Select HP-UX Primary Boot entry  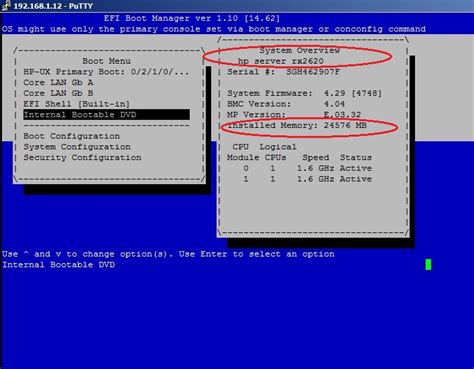[106, 72]
